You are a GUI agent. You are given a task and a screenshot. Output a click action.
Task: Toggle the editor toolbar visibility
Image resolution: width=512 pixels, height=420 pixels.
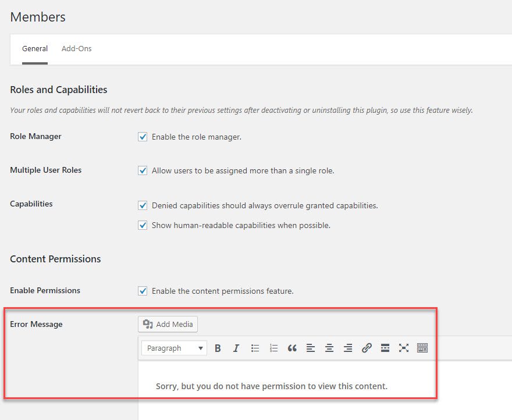coord(422,348)
